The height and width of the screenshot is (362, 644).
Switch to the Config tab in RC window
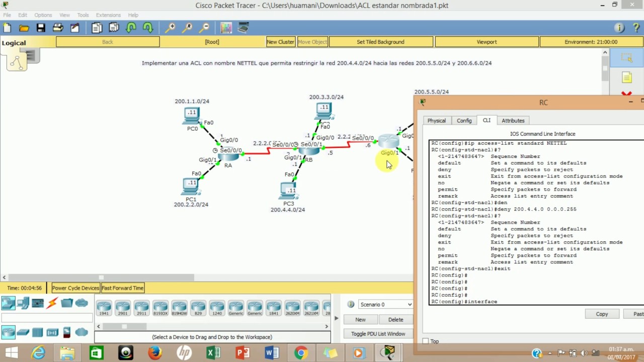point(464,121)
